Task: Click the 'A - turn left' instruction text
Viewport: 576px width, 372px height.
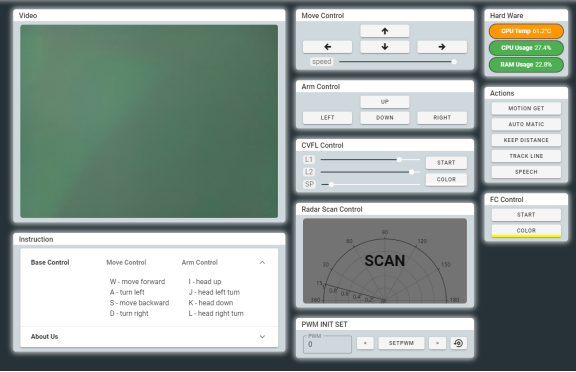Action: [x=127, y=292]
